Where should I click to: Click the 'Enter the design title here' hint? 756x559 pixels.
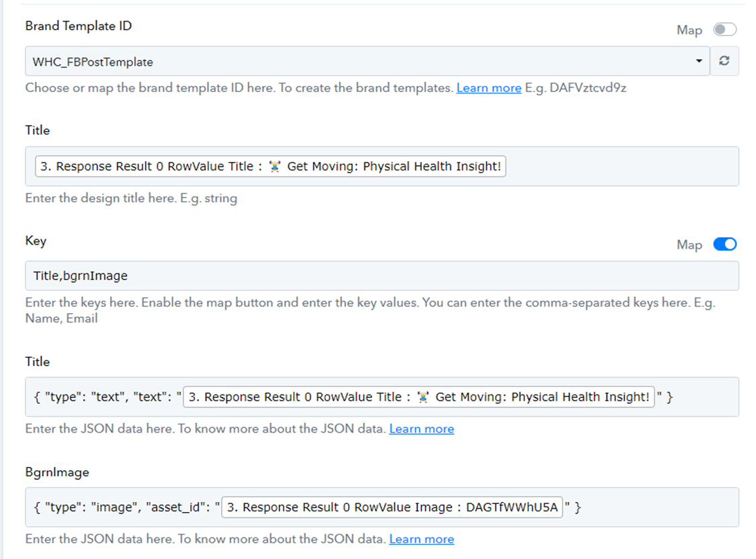[x=131, y=199]
